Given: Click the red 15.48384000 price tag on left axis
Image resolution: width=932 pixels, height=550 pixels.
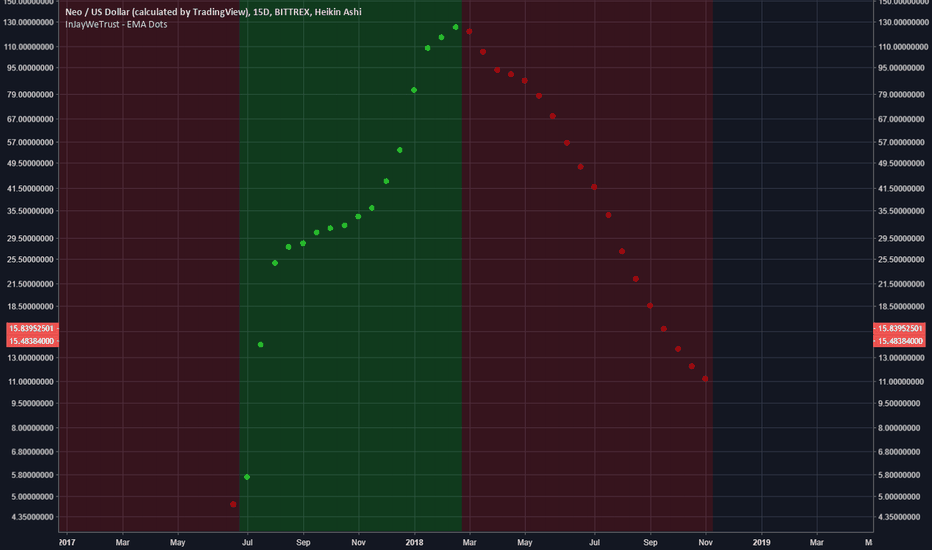Looking at the screenshot, I should coord(32,341).
